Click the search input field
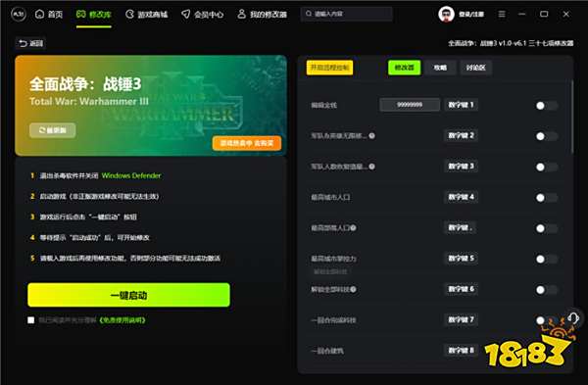 point(347,14)
